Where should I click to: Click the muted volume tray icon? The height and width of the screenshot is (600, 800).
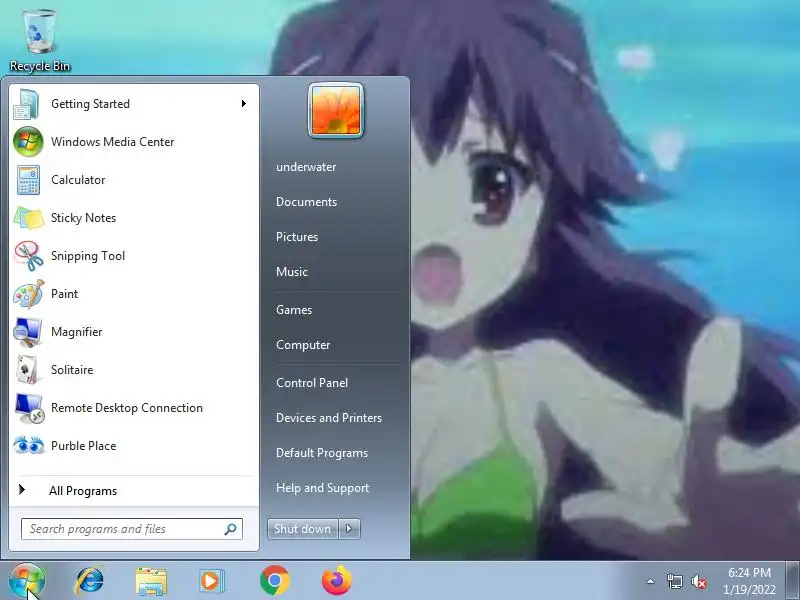tap(699, 581)
